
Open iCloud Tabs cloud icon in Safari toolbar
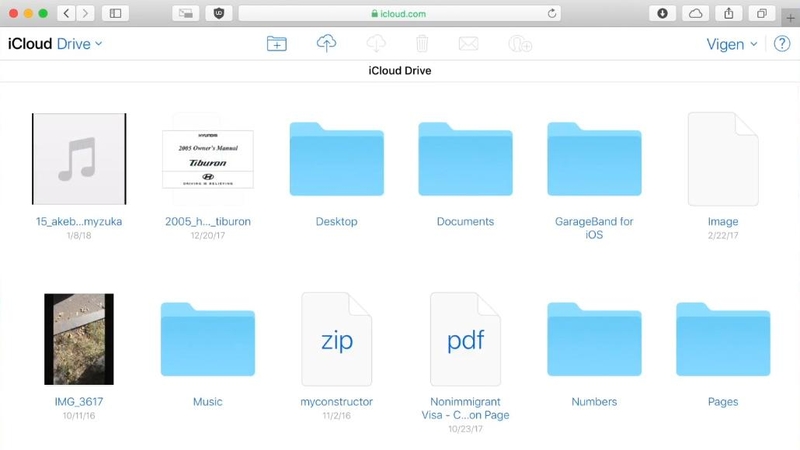(695, 13)
